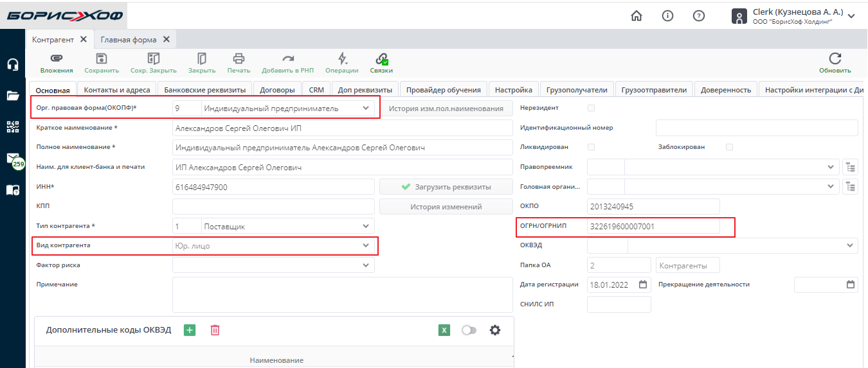Click the История изменений button
This screenshot has height=368, width=868.
click(446, 207)
